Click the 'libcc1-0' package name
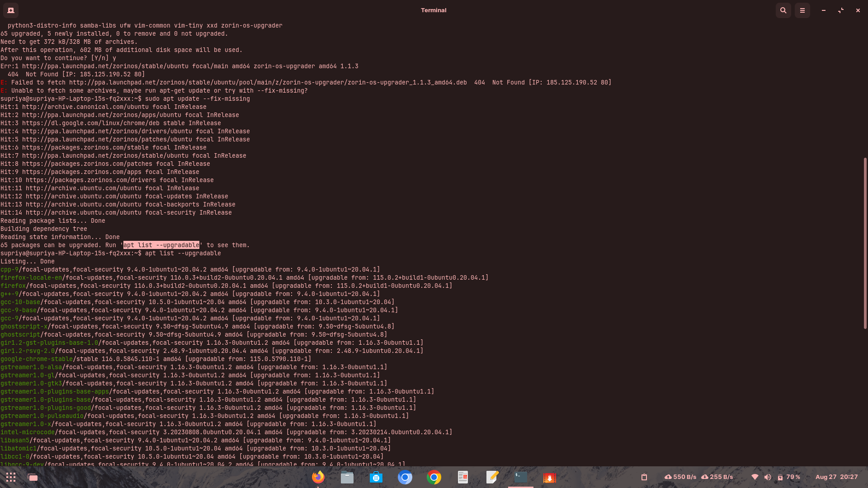868x488 pixels. coord(15,457)
